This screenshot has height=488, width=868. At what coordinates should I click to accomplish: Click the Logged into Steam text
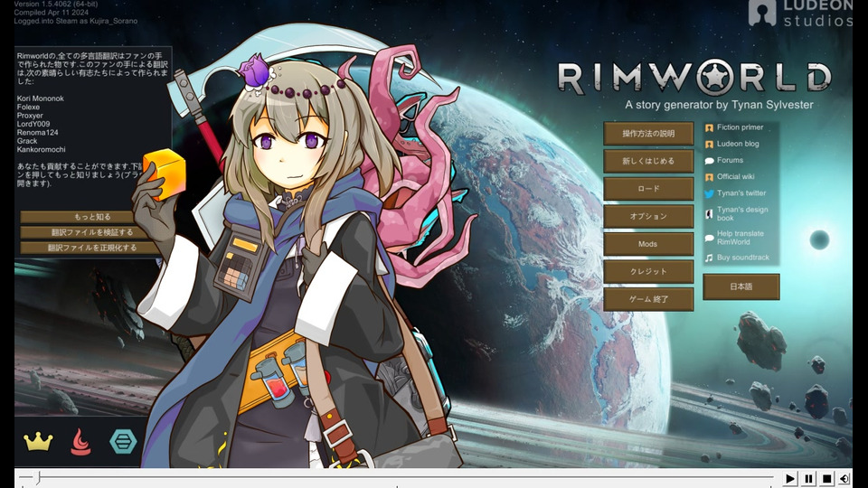point(76,21)
